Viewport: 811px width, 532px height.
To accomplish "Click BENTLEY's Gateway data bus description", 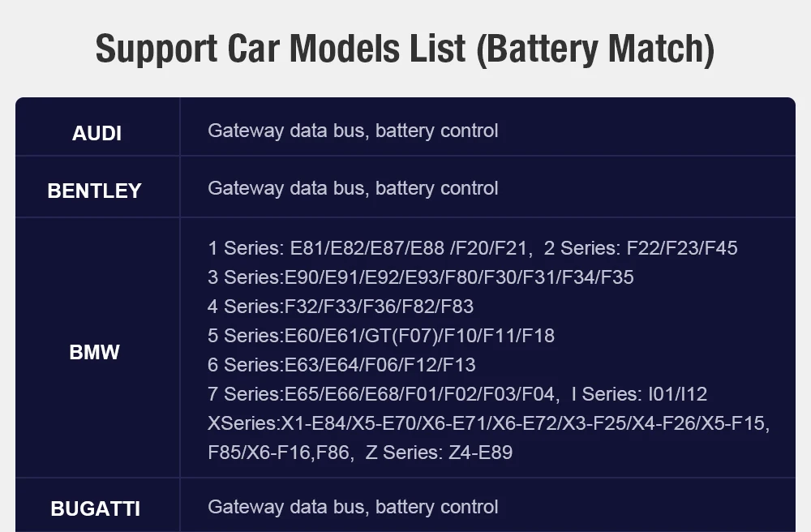I will point(353,188).
